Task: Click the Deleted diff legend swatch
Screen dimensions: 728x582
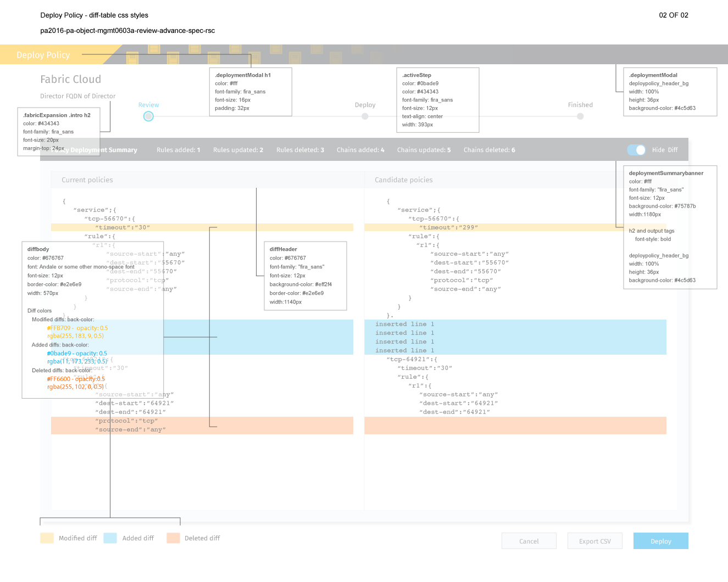Action: [173, 538]
